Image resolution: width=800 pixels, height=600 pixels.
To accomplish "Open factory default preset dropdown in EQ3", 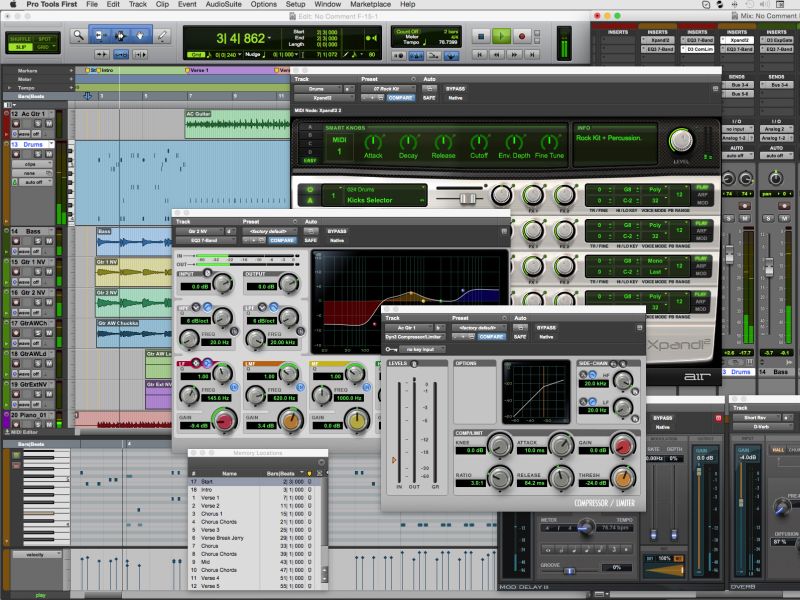I will (270, 231).
